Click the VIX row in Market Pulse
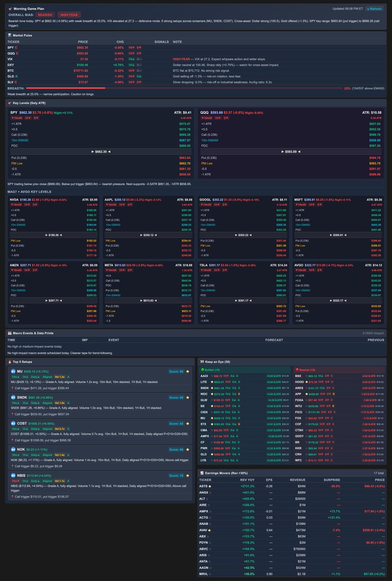The image size is (392, 581). (x=196, y=59)
